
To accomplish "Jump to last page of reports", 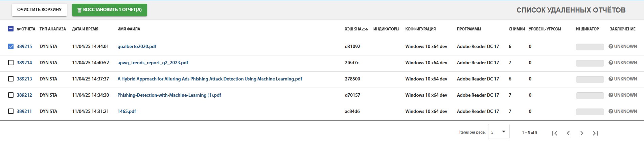I will pyautogui.click(x=595, y=133).
